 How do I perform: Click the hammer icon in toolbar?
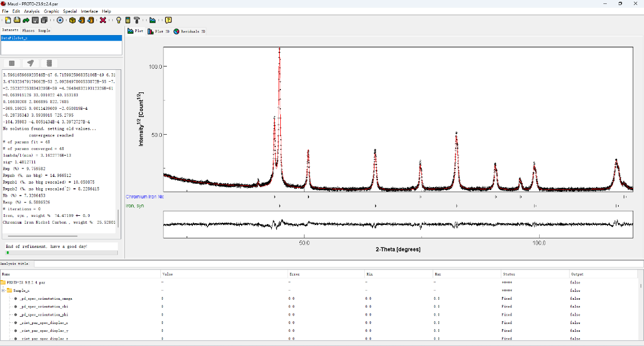136,20
